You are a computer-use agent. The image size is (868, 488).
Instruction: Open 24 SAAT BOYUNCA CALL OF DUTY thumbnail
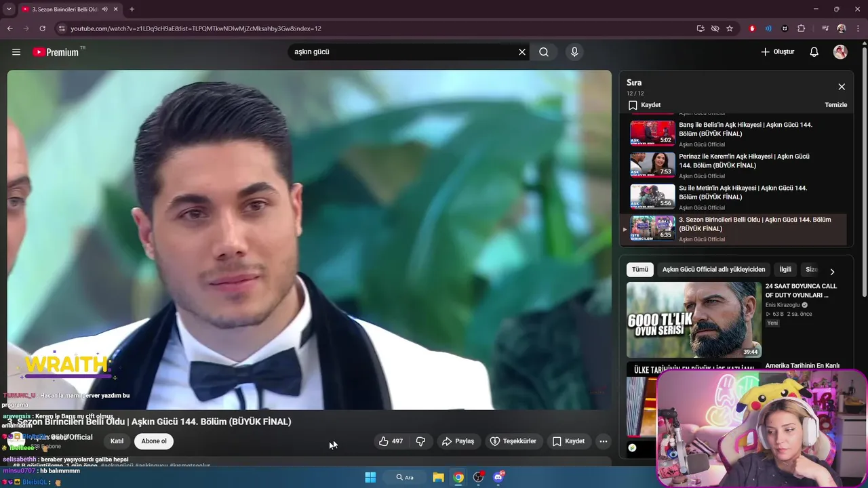pyautogui.click(x=694, y=320)
